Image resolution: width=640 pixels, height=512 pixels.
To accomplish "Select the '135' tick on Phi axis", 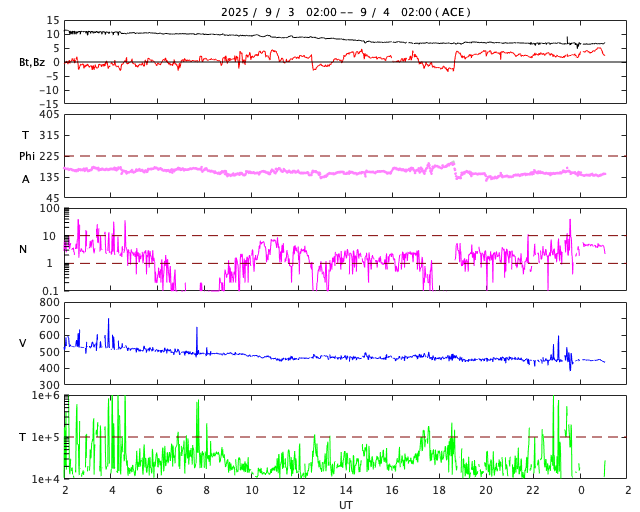I will coord(49,177).
